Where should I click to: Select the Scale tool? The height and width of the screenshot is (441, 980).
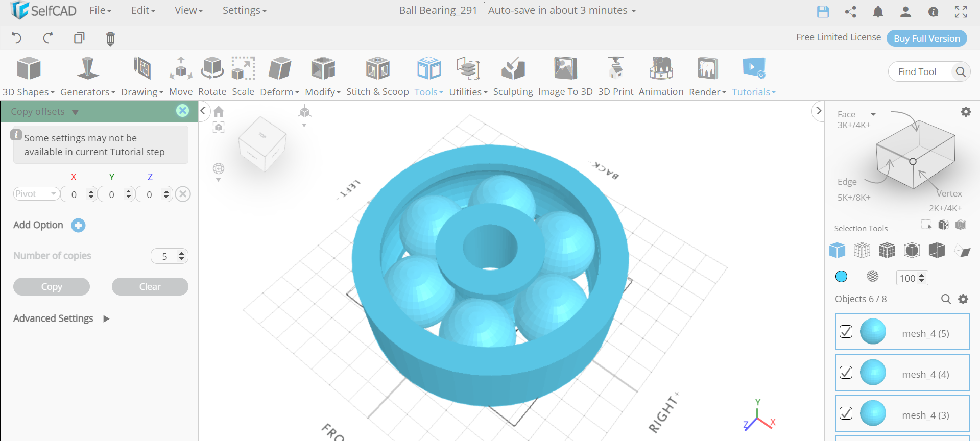[x=243, y=77]
